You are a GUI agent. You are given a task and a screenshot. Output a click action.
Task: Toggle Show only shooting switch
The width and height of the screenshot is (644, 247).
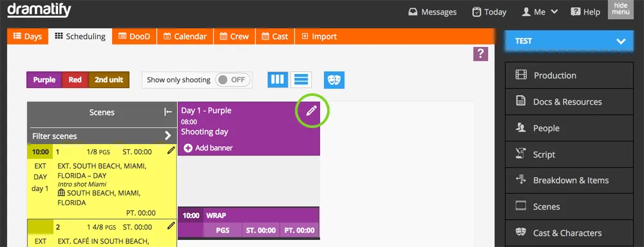pyautogui.click(x=233, y=80)
